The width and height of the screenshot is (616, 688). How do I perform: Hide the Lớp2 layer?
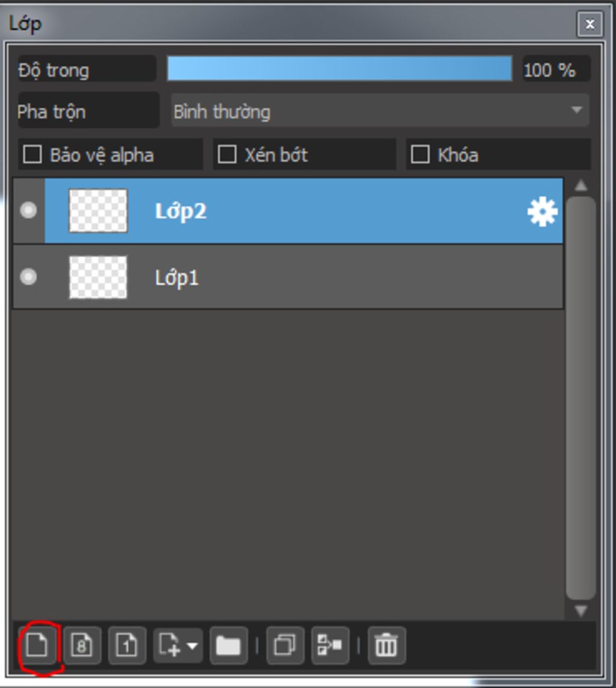[28, 210]
